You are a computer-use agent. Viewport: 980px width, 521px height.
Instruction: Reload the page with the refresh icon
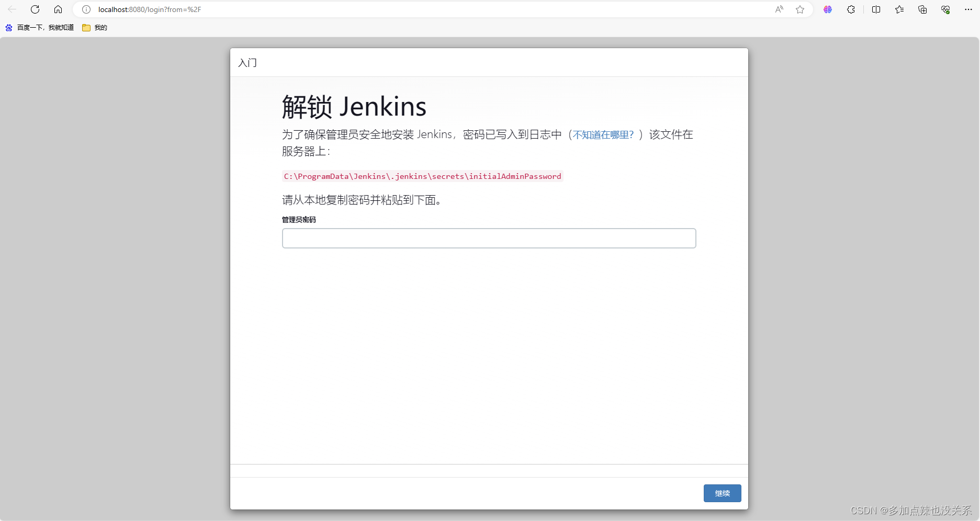35,9
